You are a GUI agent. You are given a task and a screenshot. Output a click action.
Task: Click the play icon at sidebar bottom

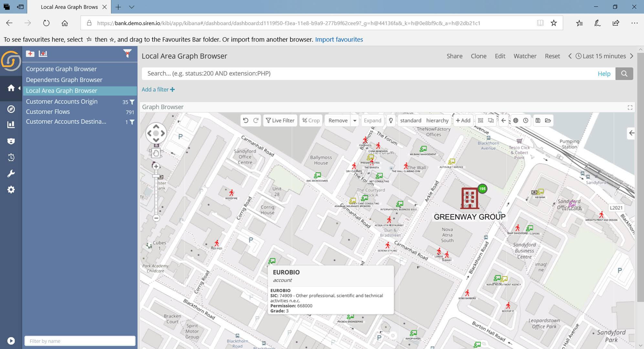(x=11, y=341)
